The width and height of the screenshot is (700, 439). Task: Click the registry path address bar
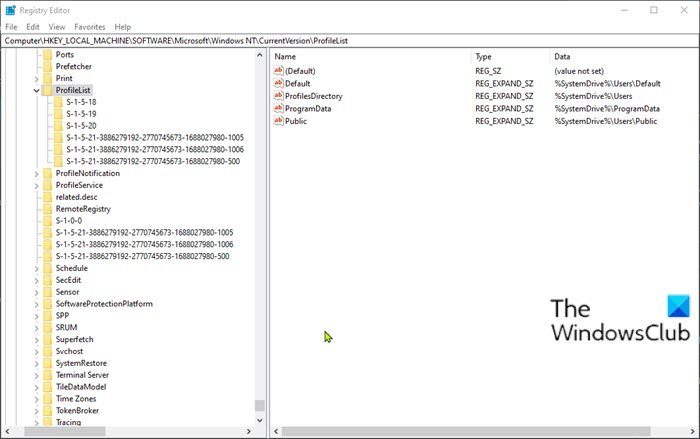tap(350, 41)
